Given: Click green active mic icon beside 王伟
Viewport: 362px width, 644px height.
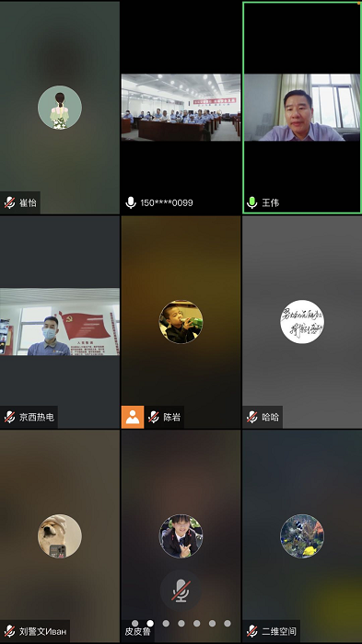Looking at the screenshot, I should tap(251, 202).
